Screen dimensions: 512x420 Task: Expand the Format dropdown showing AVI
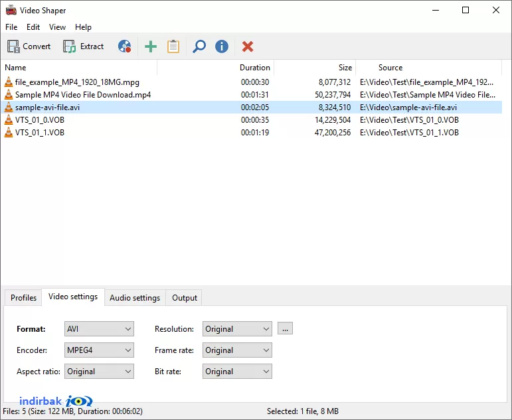[99, 329]
